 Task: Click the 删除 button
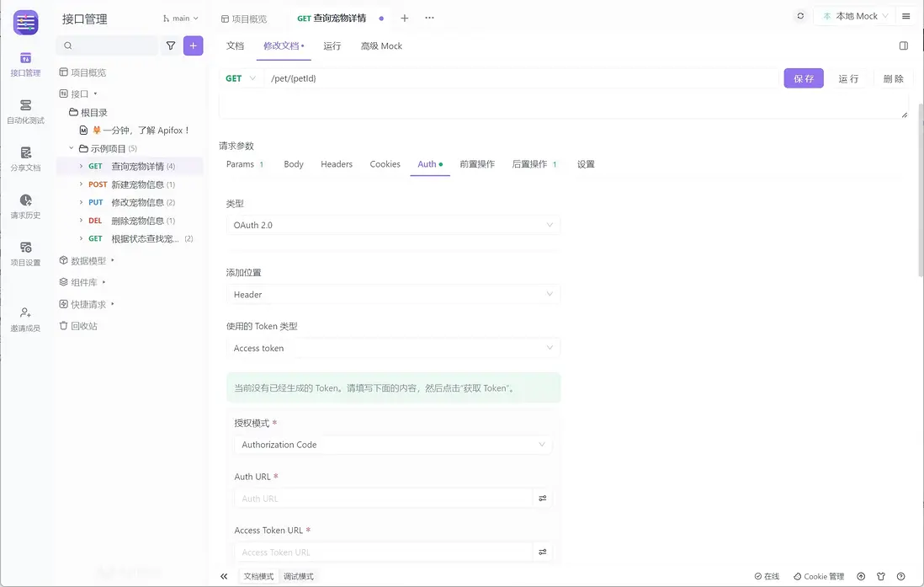894,78
